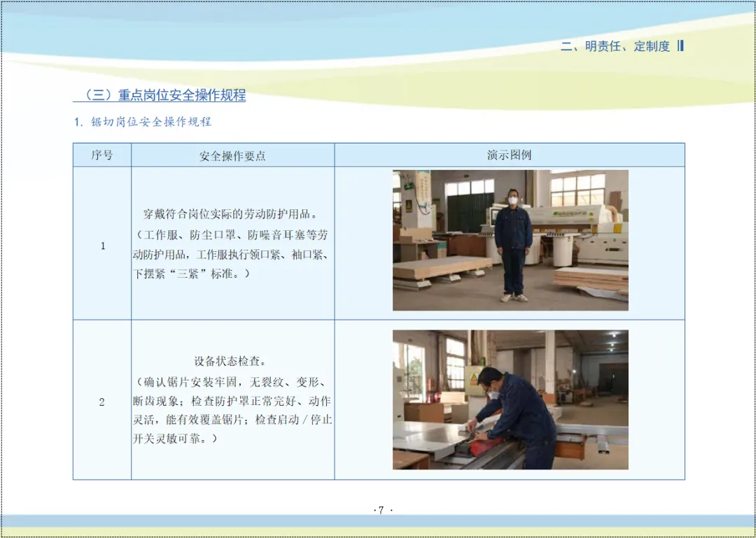Click subheading 1. 锯切岗位安全操作规程
The width and height of the screenshot is (756, 538).
(x=143, y=122)
